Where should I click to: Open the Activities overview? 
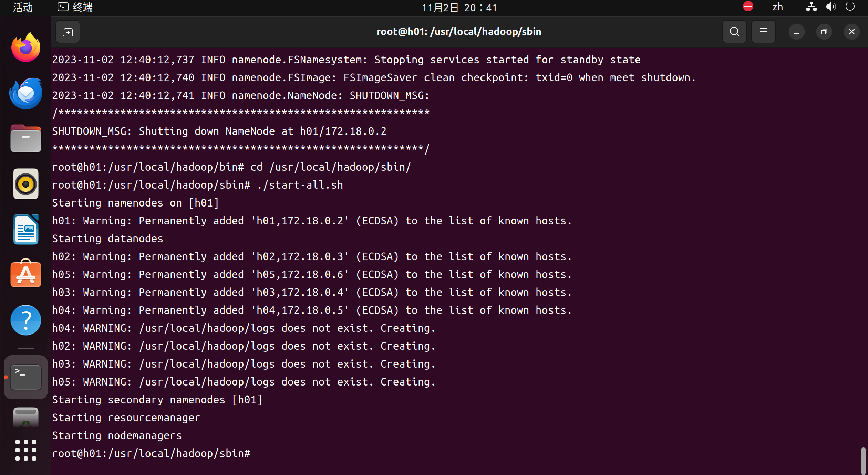[23, 8]
